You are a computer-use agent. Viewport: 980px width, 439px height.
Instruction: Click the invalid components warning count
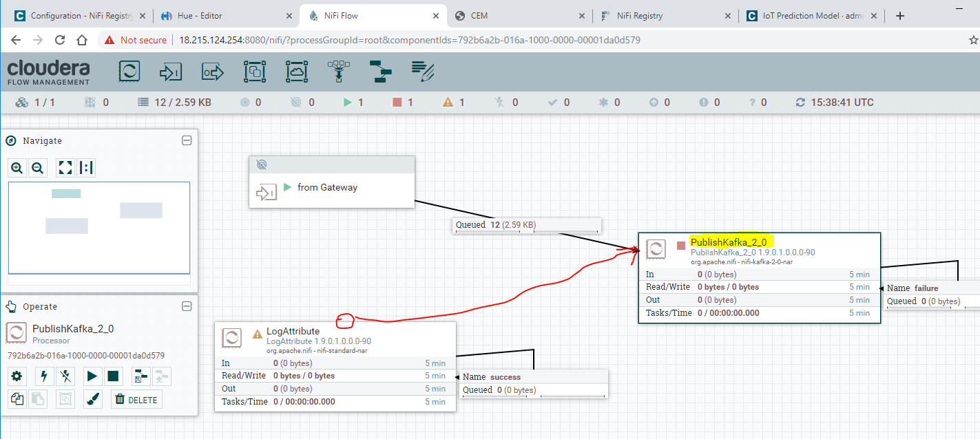454,103
